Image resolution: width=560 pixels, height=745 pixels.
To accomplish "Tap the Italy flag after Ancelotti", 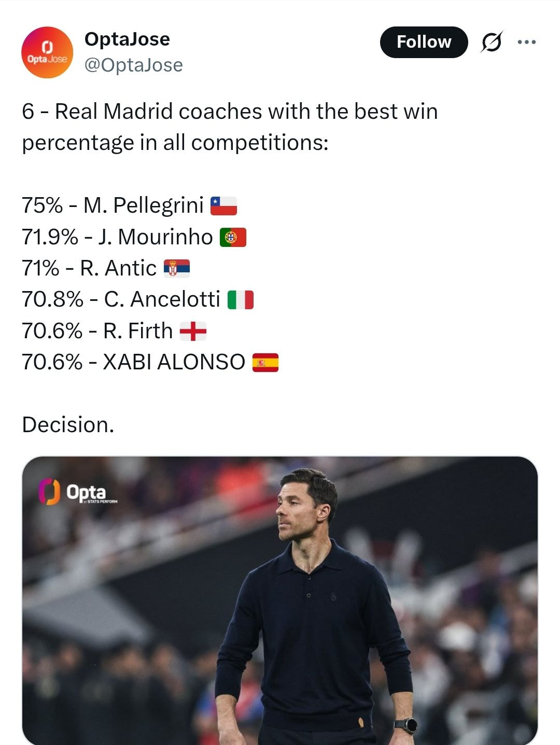I will tap(241, 300).
